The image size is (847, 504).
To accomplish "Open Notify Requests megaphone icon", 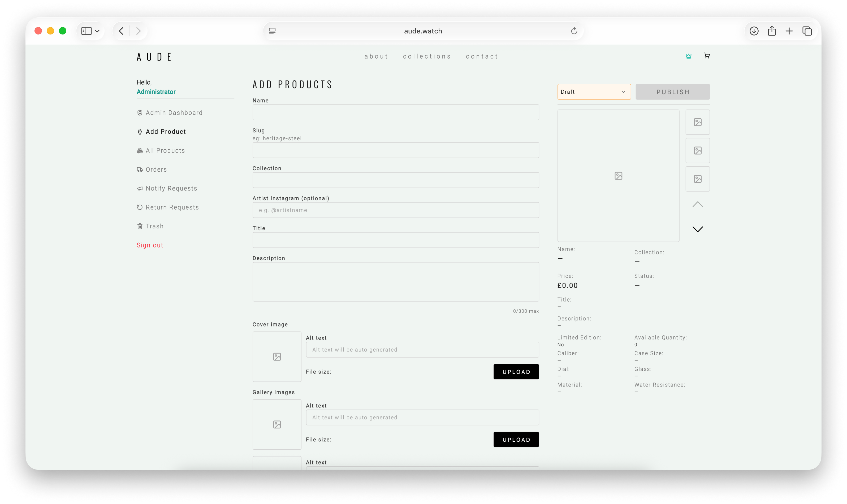I will point(140,188).
